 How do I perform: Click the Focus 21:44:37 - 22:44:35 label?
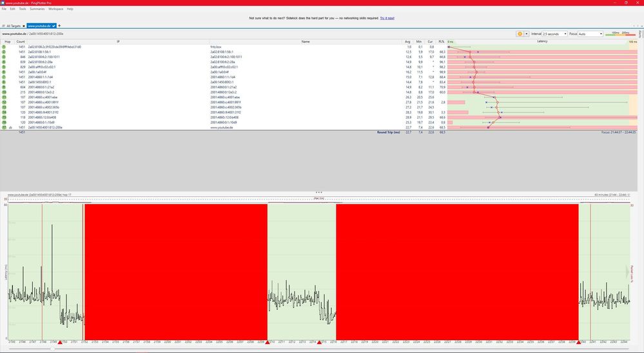pyautogui.click(x=618, y=132)
